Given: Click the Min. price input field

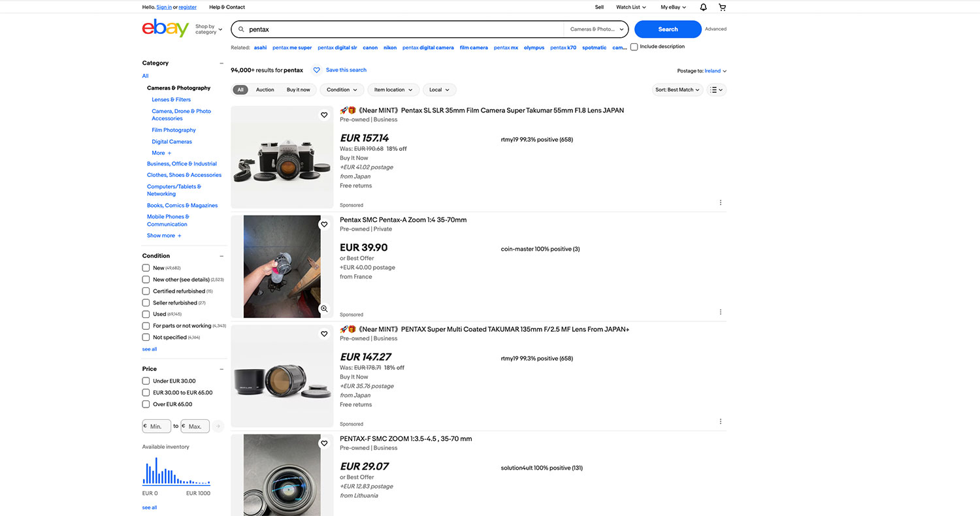Looking at the screenshot, I should click(x=157, y=427).
